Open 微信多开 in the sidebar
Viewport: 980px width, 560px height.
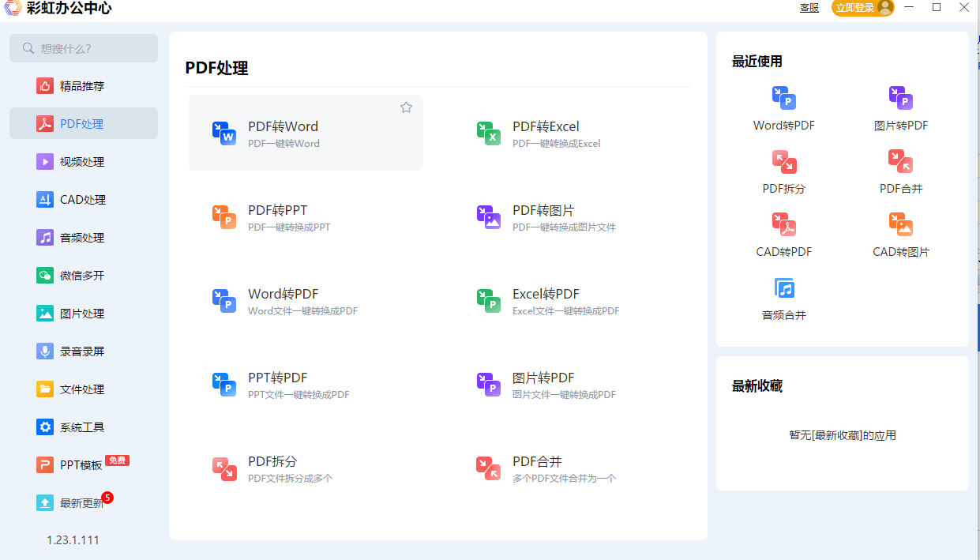[x=84, y=276]
